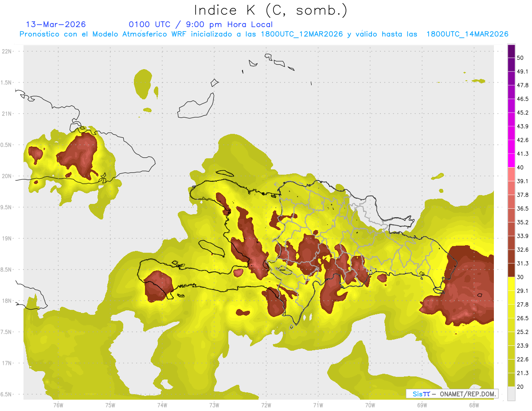The height and width of the screenshot is (411, 532).
Task: Click the colorbar value "36.5"
Action: pos(523,208)
